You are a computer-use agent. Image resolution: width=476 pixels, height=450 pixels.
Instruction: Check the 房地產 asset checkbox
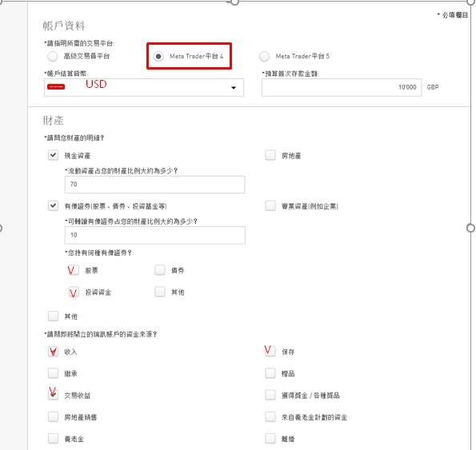click(270, 155)
